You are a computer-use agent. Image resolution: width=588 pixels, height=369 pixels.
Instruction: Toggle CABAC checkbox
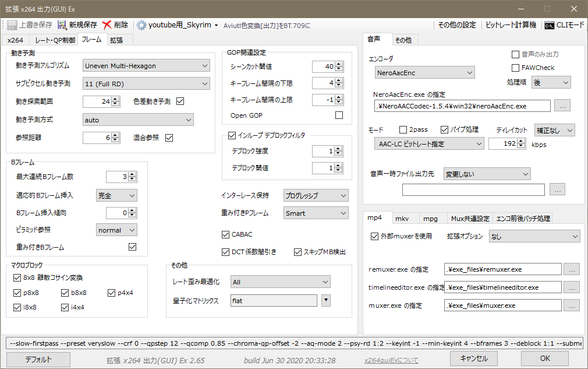tap(225, 234)
